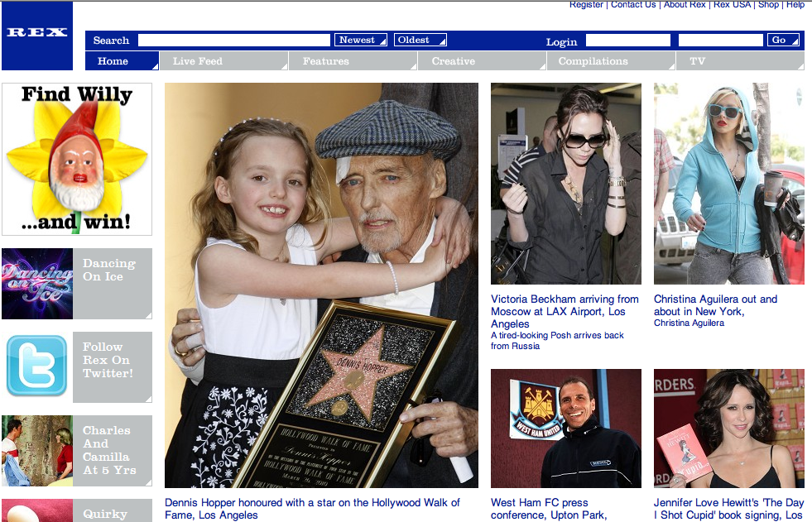
Task: Open the Rex USA link
Action: tap(733, 5)
